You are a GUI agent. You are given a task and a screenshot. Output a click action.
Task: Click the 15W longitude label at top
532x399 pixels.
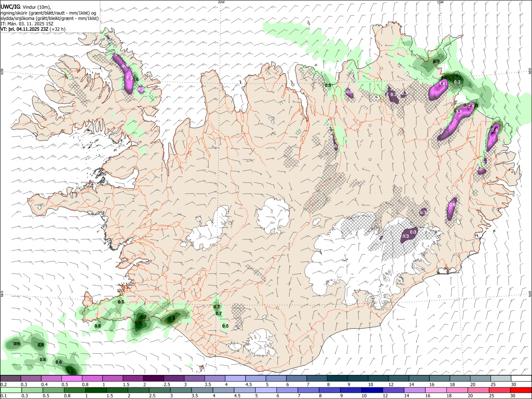tap(440, 2)
